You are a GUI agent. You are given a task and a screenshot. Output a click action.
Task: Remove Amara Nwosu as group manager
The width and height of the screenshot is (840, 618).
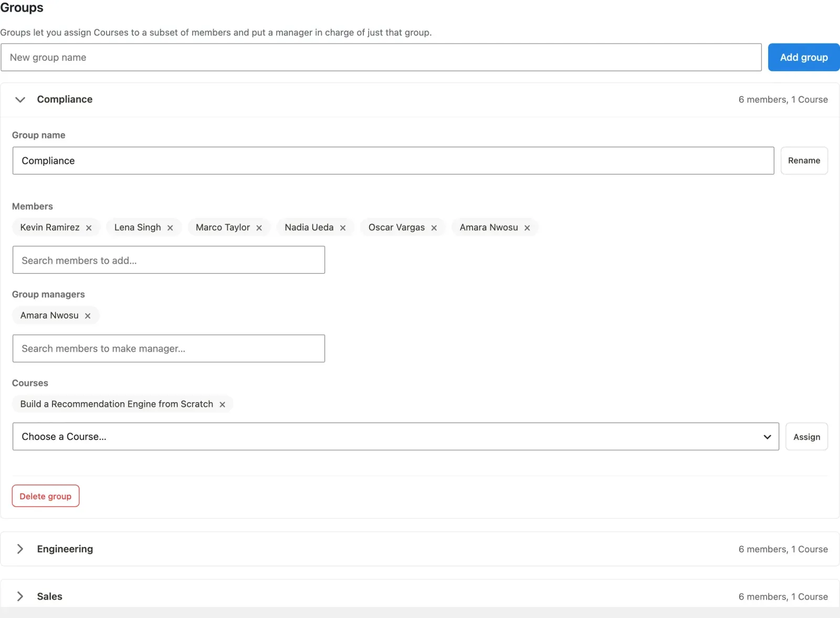88,316
